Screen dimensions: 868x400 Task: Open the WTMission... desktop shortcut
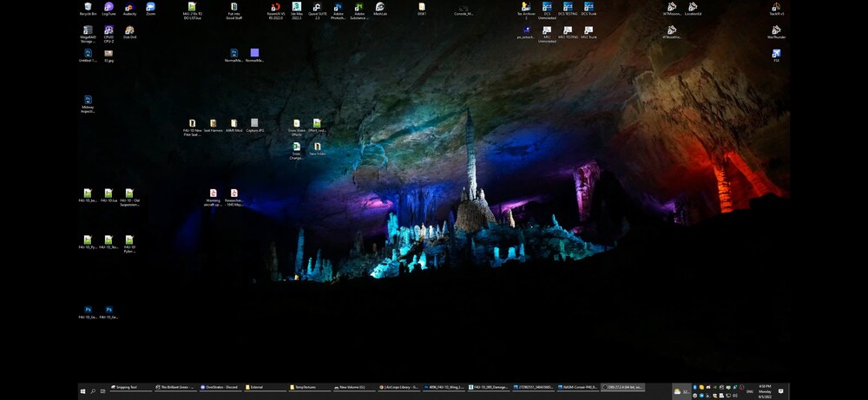(672, 9)
